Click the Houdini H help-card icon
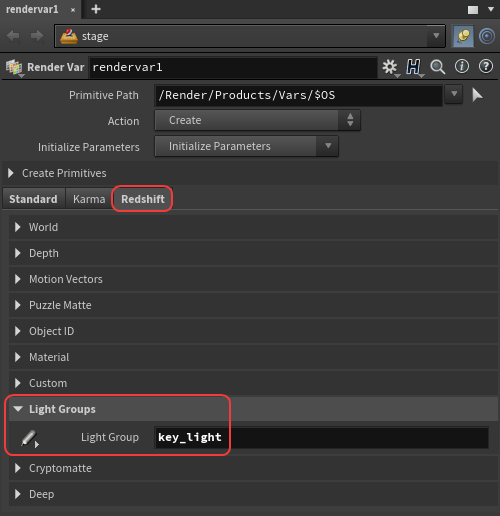This screenshot has width=500, height=516. [414, 67]
